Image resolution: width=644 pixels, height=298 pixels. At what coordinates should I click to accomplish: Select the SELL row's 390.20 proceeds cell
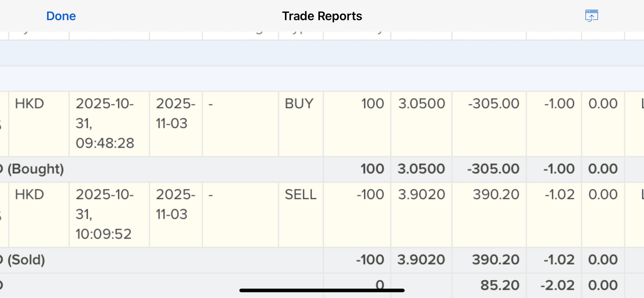click(496, 195)
